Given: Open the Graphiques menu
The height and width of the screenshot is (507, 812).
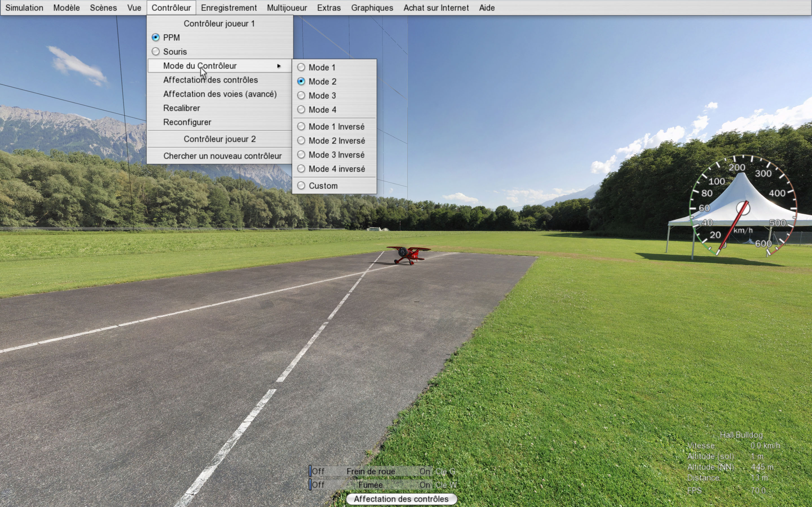Looking at the screenshot, I should pyautogui.click(x=372, y=8).
